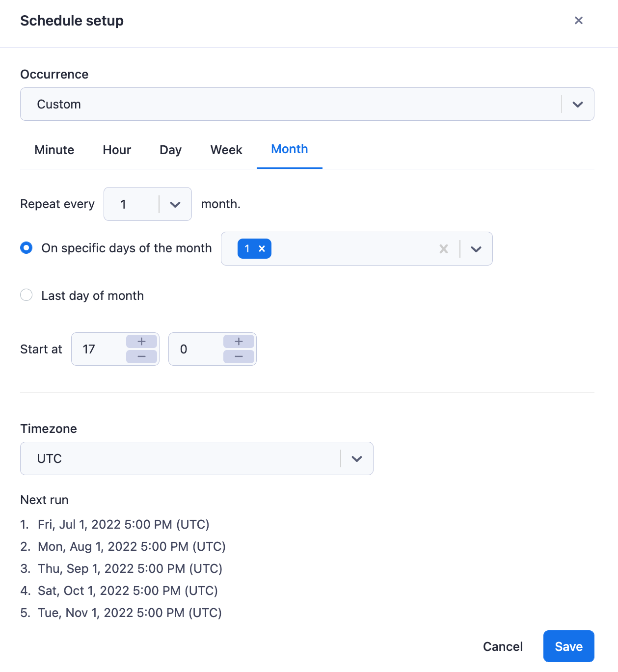
Task: Switch to the Minute tab
Action: (x=54, y=150)
